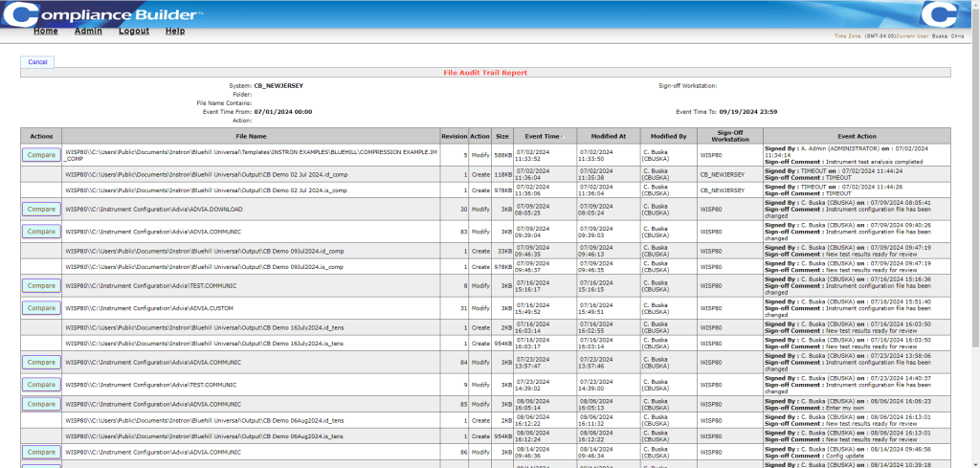The width and height of the screenshot is (980, 468).
Task: Click the Event Action column header
Action: click(x=857, y=136)
